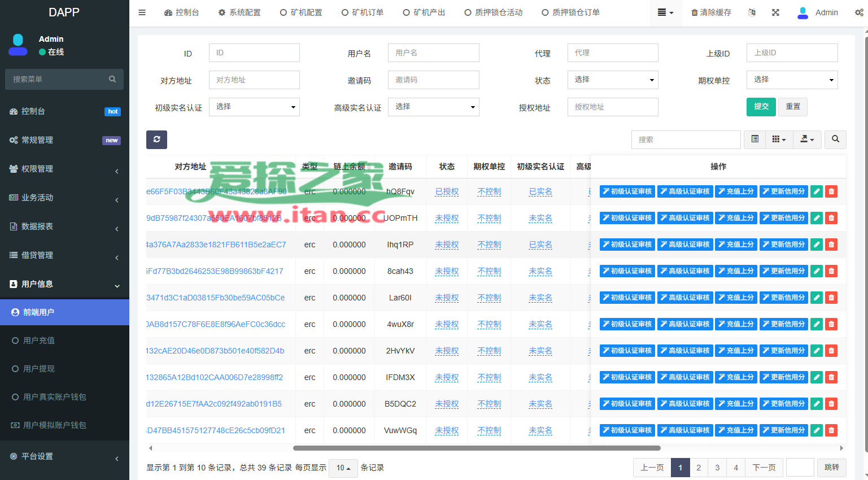Go to page 2 in pagination

coord(699,468)
